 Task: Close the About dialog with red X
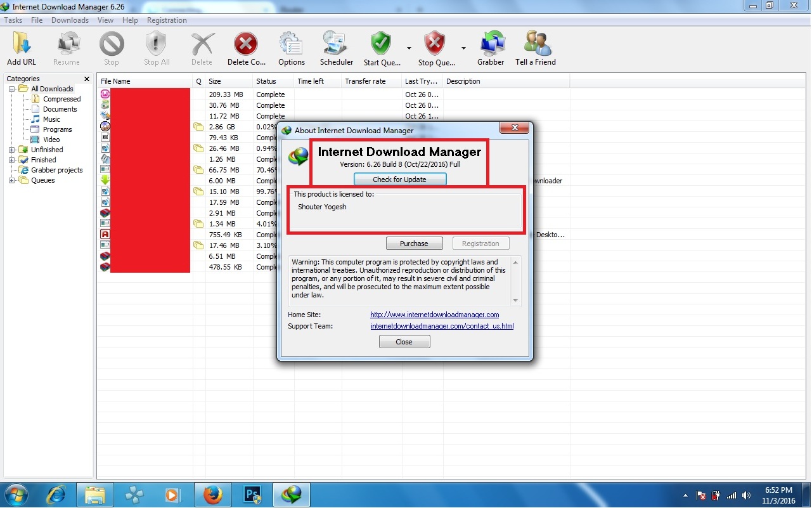(x=514, y=128)
